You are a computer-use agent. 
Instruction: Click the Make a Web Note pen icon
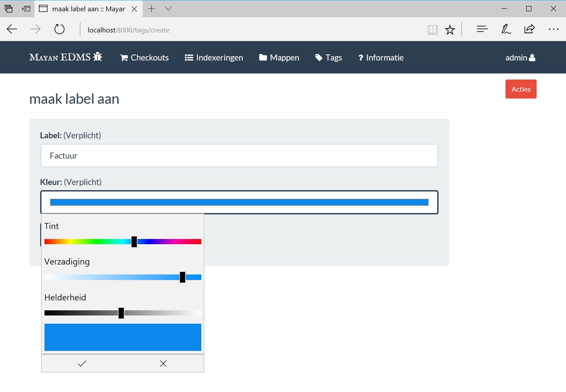[506, 29]
